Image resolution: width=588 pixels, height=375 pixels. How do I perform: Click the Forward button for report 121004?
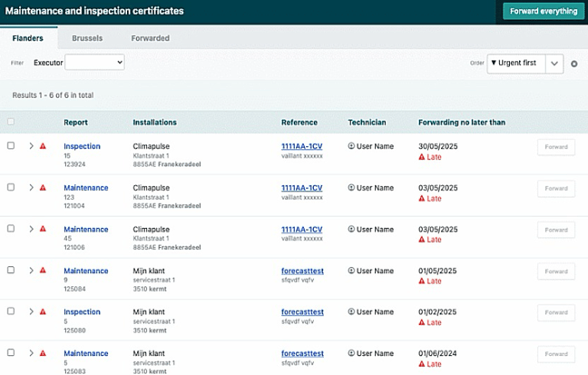coord(555,188)
